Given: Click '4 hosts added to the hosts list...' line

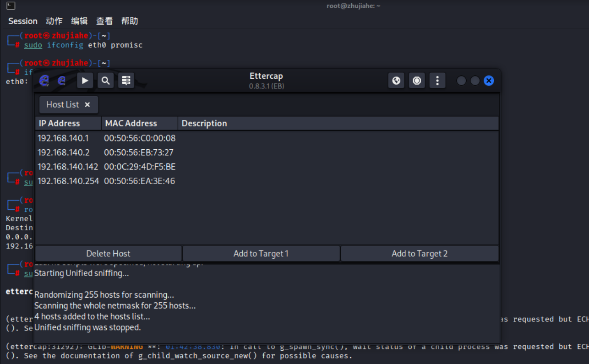Looking at the screenshot, I should tap(92, 316).
